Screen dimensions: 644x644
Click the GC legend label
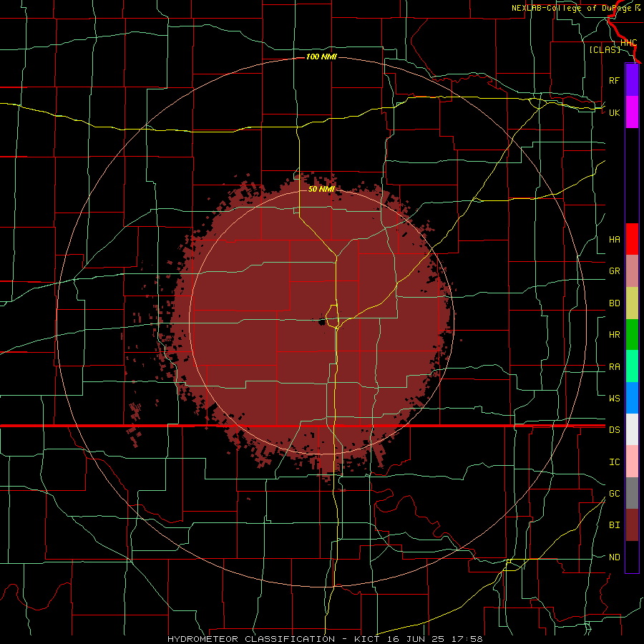click(x=614, y=494)
